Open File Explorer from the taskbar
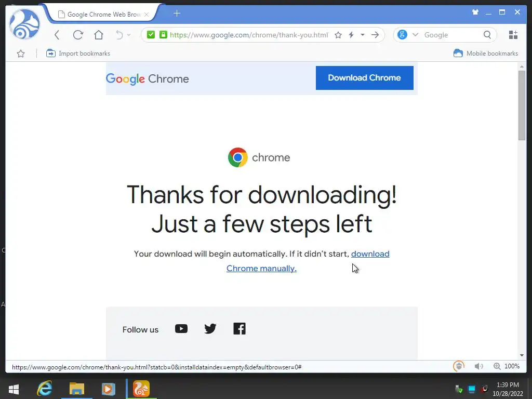 tap(77, 389)
